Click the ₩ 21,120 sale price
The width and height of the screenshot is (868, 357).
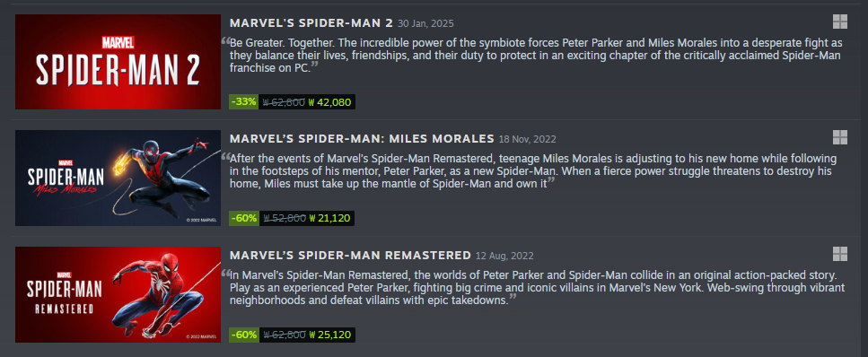[x=330, y=218]
